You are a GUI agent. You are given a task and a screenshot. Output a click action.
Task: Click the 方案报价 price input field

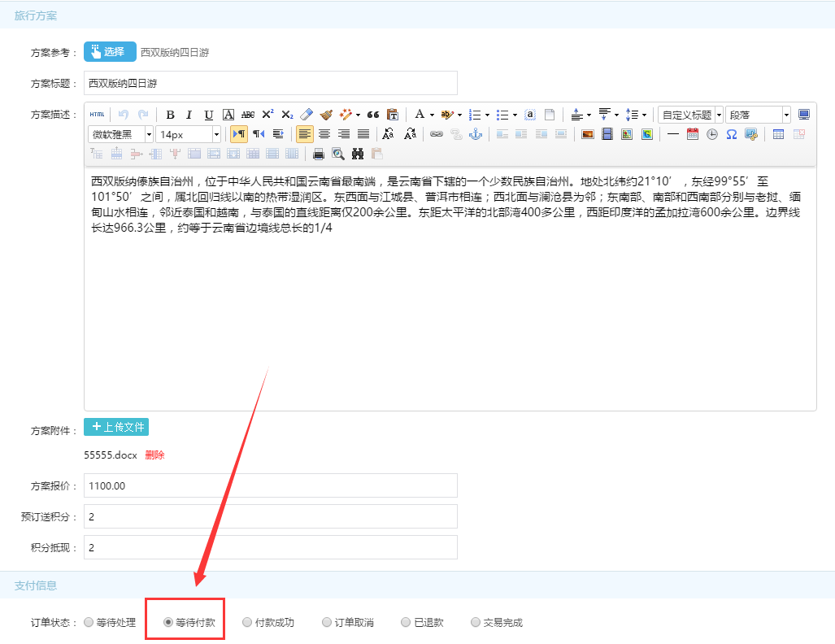[x=270, y=485]
